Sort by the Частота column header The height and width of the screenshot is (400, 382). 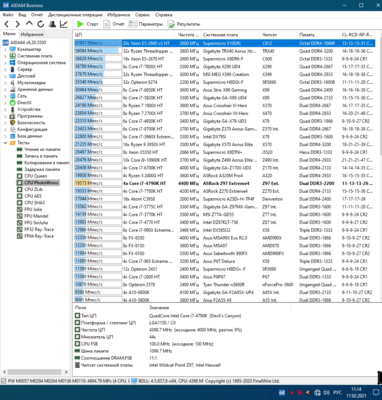point(187,35)
